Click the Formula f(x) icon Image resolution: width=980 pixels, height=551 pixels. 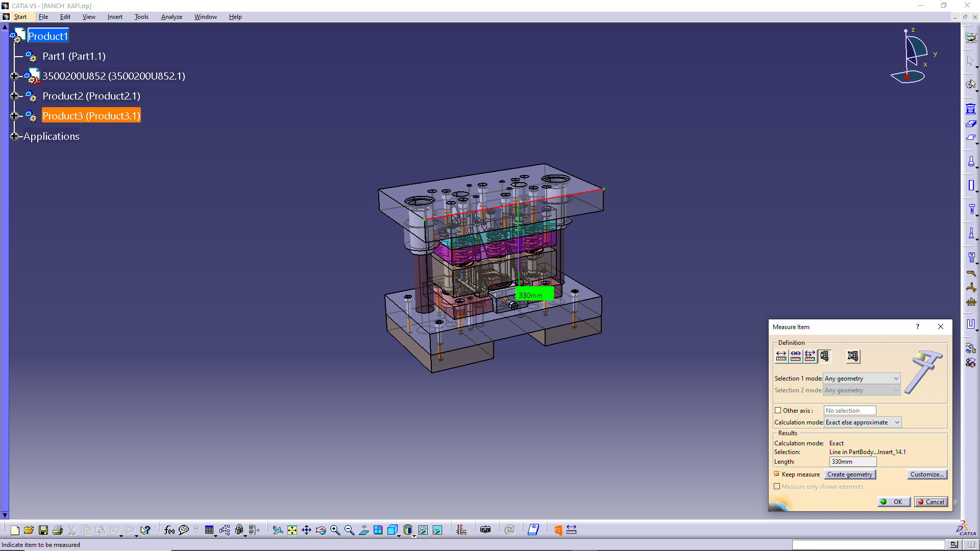click(x=169, y=530)
